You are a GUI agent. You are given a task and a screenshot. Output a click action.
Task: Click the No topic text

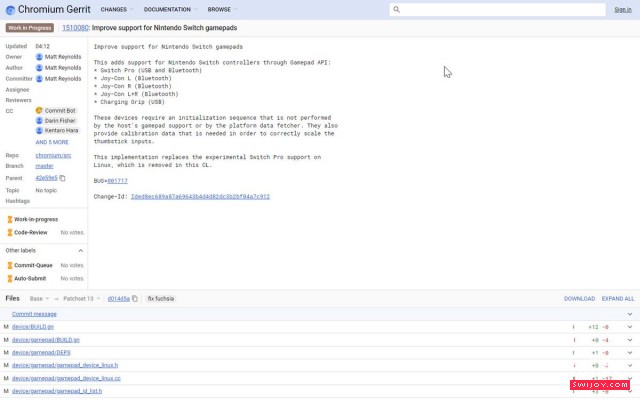(x=46, y=191)
